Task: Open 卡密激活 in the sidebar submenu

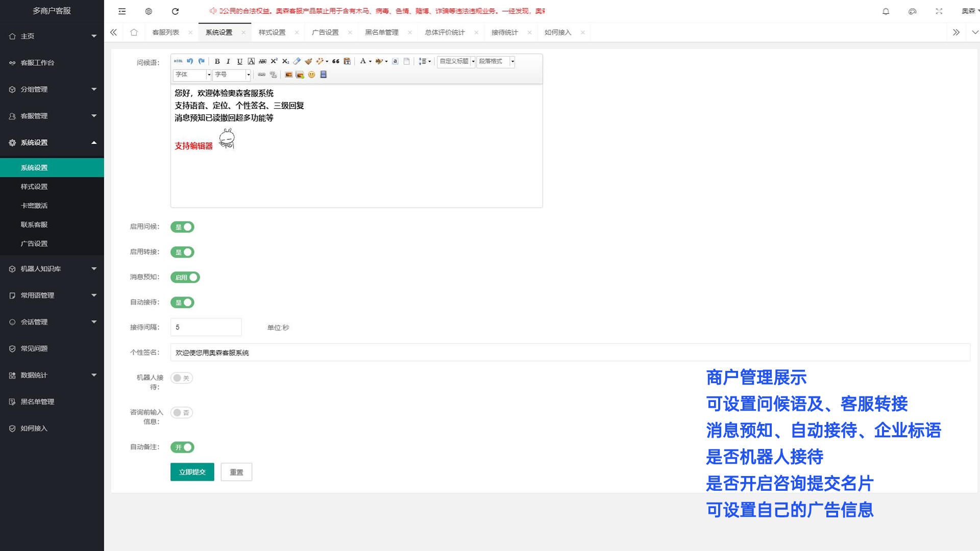Action: 34,206
